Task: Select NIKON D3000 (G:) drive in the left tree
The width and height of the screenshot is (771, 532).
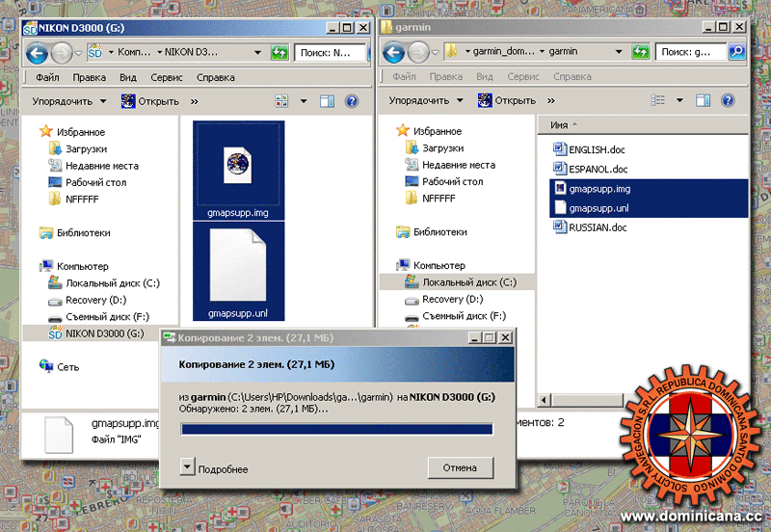Action: tap(104, 333)
